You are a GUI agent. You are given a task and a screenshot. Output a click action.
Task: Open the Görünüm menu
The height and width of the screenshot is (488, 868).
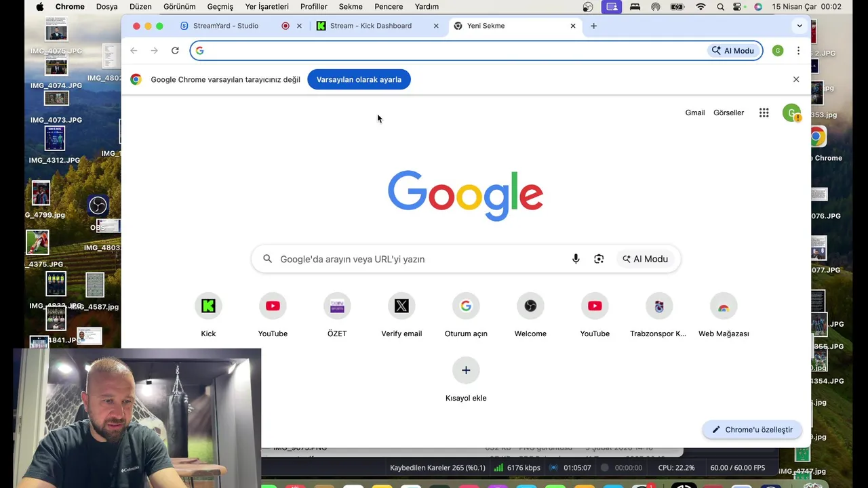click(x=180, y=7)
